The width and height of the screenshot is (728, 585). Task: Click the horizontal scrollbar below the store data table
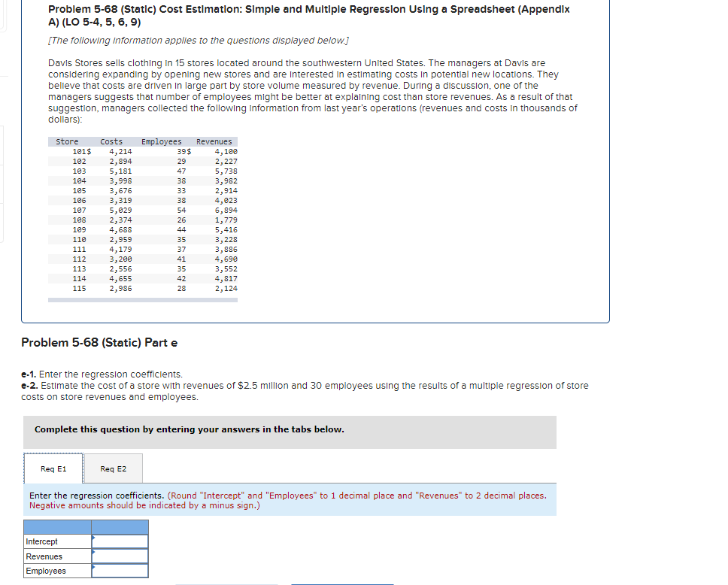point(143,299)
